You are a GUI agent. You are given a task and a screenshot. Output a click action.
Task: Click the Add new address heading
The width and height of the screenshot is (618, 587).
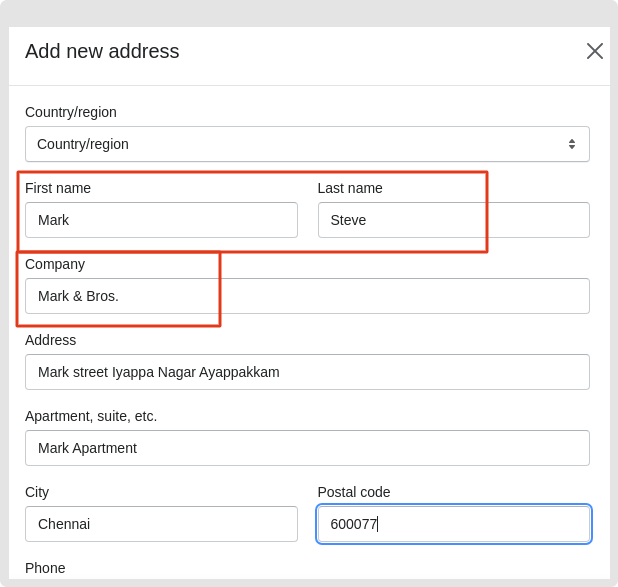point(102,51)
